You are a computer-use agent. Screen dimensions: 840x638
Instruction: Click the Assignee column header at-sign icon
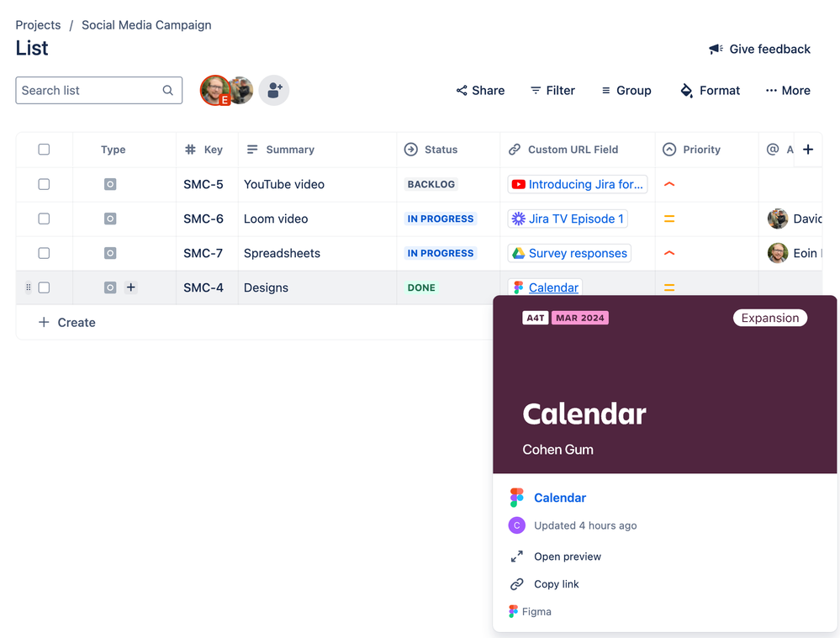point(773,150)
